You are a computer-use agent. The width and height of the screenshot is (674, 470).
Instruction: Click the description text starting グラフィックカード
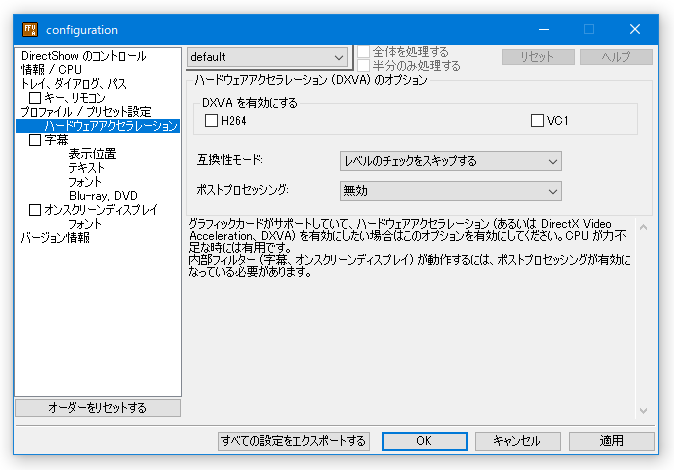pyautogui.click(x=410, y=248)
